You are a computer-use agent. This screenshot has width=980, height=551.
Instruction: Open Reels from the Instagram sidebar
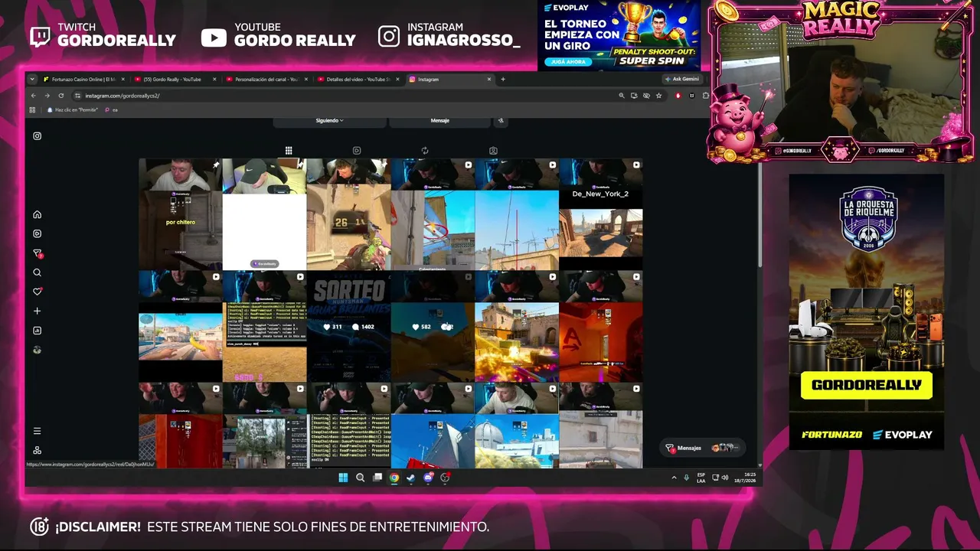(x=37, y=233)
